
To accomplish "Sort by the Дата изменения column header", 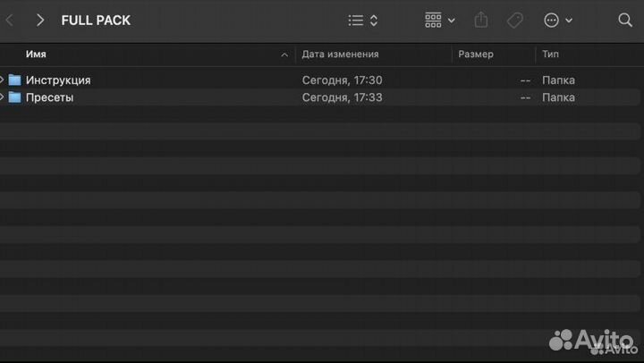I will tap(340, 55).
